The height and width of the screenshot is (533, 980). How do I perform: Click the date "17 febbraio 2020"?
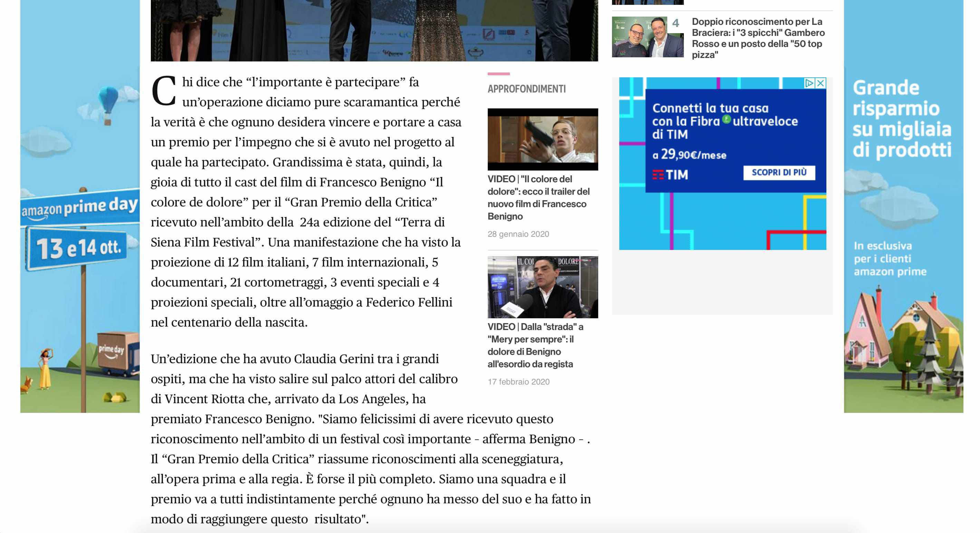click(518, 382)
